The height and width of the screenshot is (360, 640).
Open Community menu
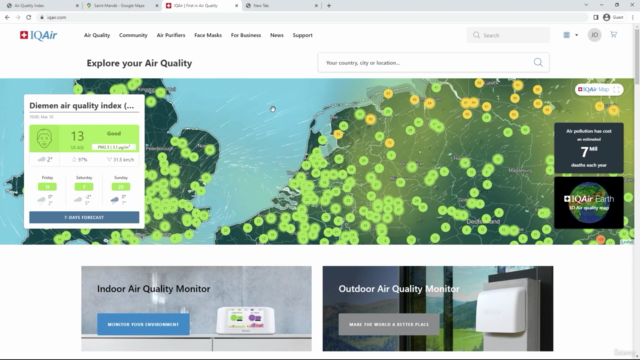point(133,35)
